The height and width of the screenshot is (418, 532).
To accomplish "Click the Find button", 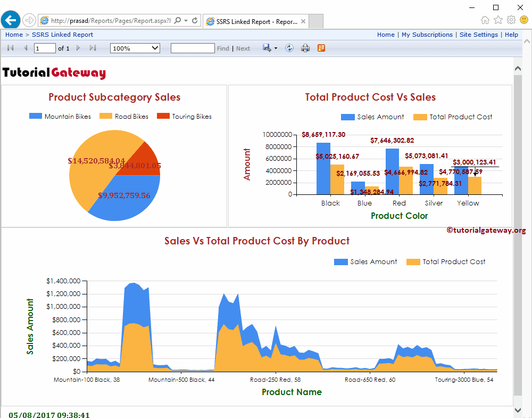I will click(222, 48).
